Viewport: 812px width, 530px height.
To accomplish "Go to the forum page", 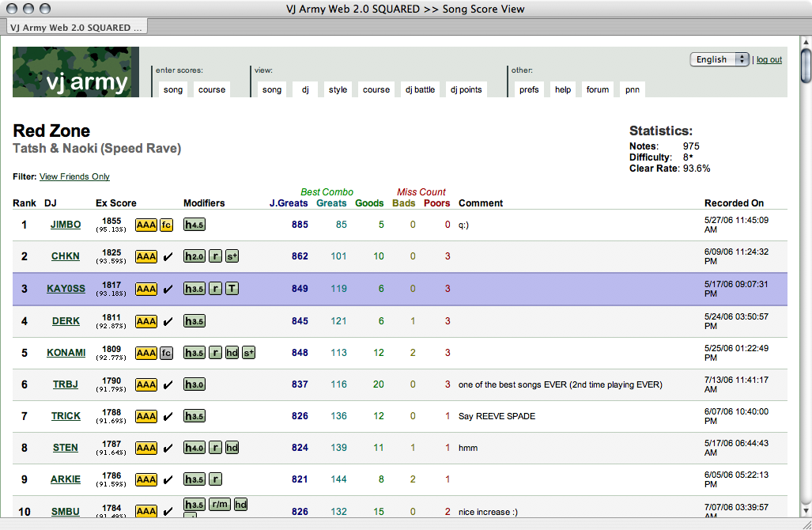I will (598, 89).
